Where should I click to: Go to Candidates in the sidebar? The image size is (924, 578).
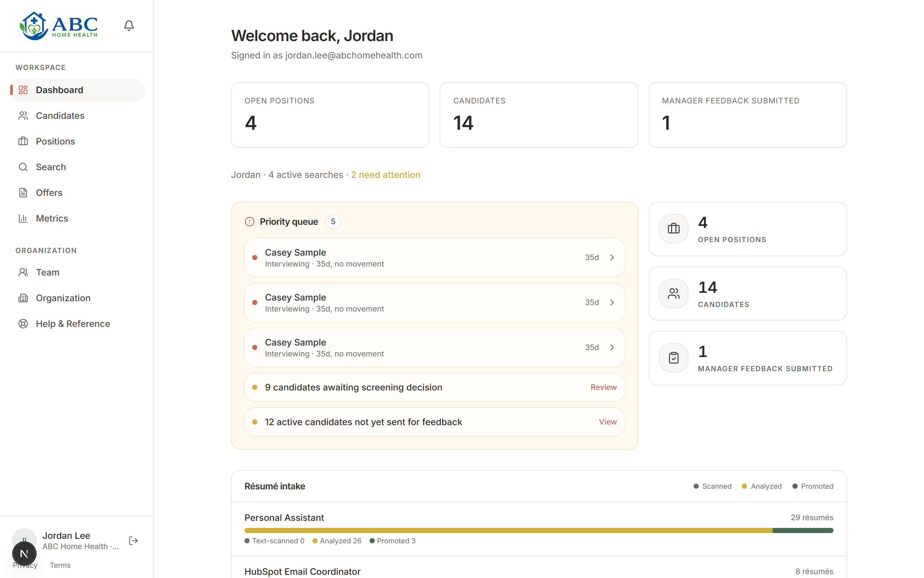click(x=77, y=116)
